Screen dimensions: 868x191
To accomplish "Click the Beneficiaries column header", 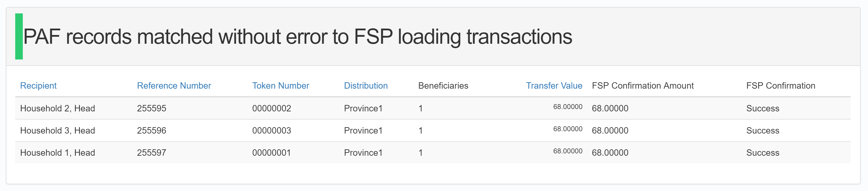I will pos(443,86).
